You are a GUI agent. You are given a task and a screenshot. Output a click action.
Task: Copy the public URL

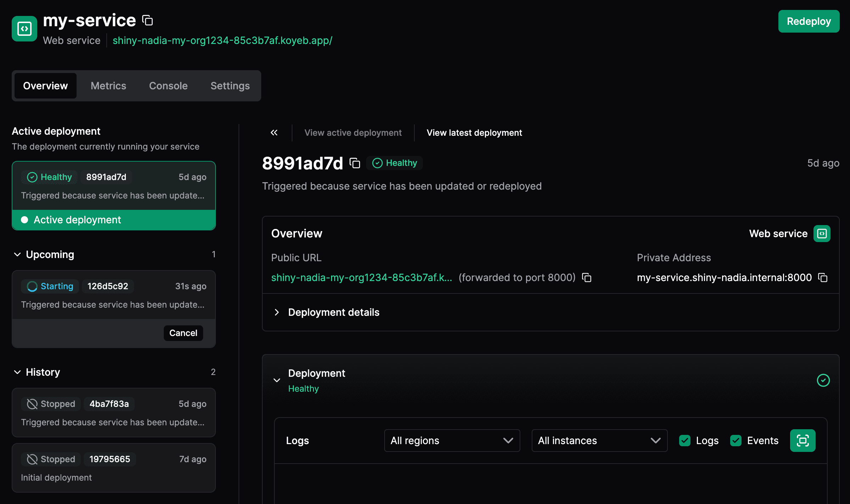(x=587, y=278)
